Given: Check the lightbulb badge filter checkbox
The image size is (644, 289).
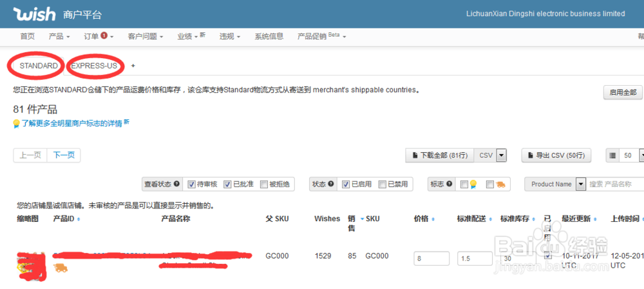Looking at the screenshot, I should 464,184.
